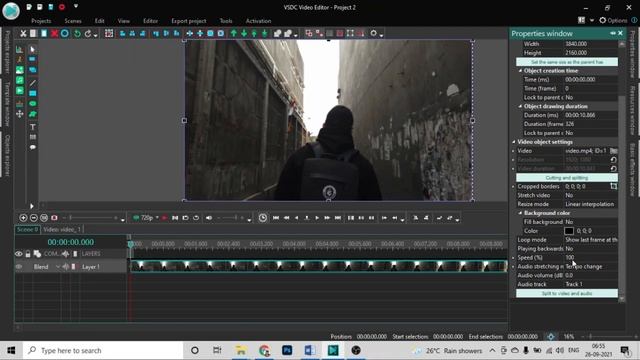The width and height of the screenshot is (640, 360).
Task: Click the timeline zoom-out minus icon
Action: point(34,218)
